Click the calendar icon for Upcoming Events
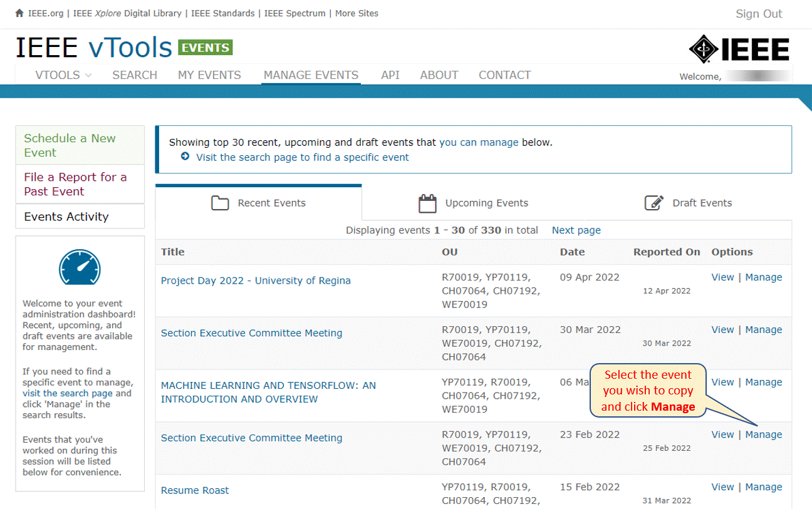812x509 pixels. pyautogui.click(x=427, y=203)
